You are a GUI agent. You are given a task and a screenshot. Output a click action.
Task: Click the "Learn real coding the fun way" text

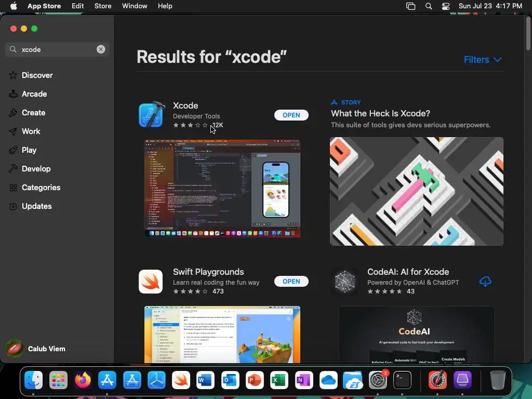coord(216,282)
